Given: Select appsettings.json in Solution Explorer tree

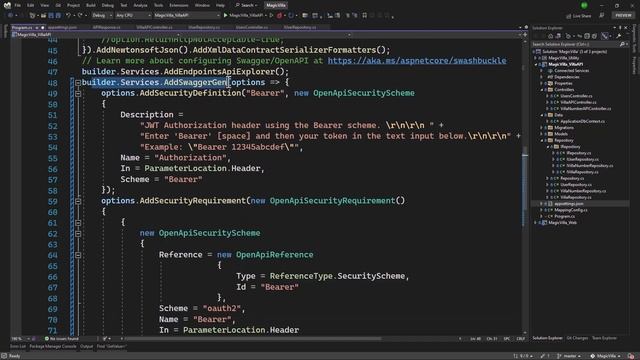Looking at the screenshot, I should pyautogui.click(x=569, y=203).
